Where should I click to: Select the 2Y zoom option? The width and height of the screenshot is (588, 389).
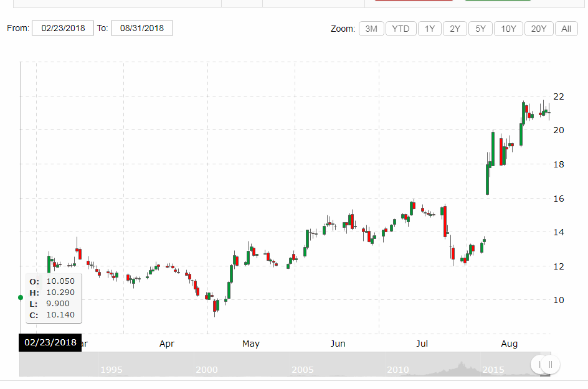(455, 28)
